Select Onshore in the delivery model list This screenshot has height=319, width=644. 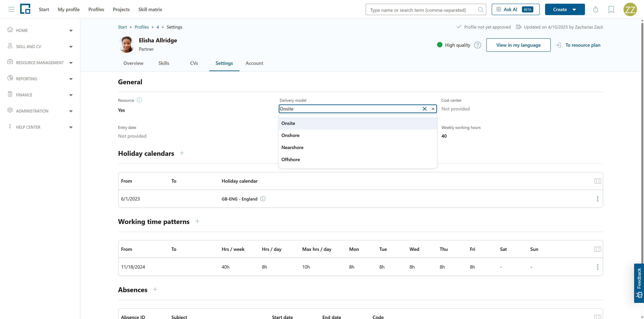pos(358,135)
